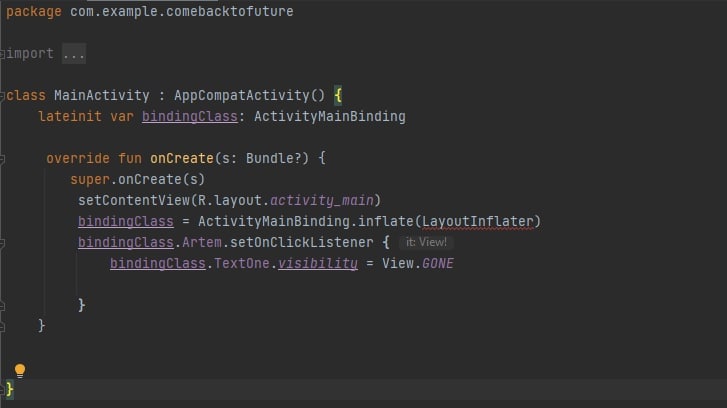Click 'setContentView' call
Screen dimensions: 727x408
pyautogui.click(x=134, y=200)
